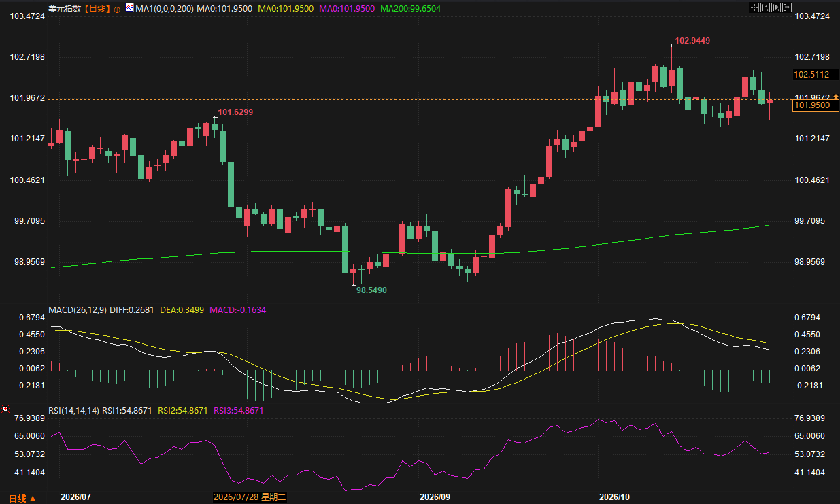Image resolution: width=840 pixels, height=504 pixels.
Task: Select the RSI(14,14,14) indicator label
Action: pyautogui.click(x=73, y=411)
